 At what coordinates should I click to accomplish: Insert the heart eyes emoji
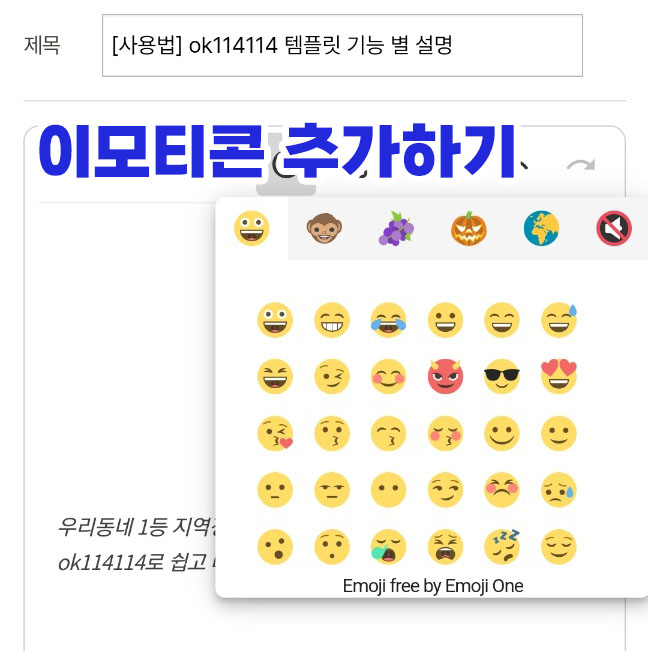pos(559,377)
